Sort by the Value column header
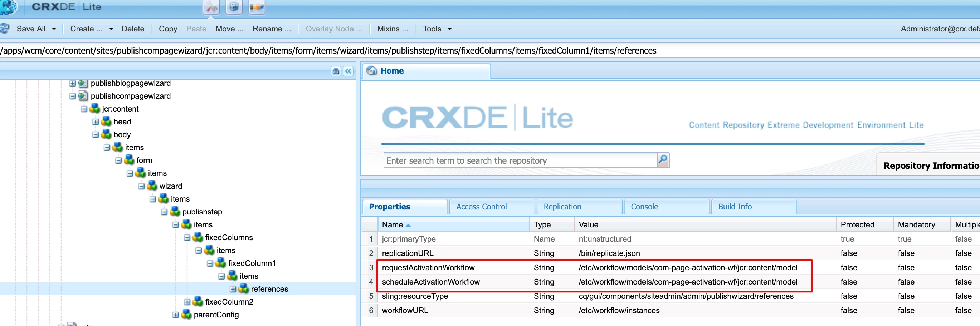Viewport: 980px width, 326px height. 705,224
